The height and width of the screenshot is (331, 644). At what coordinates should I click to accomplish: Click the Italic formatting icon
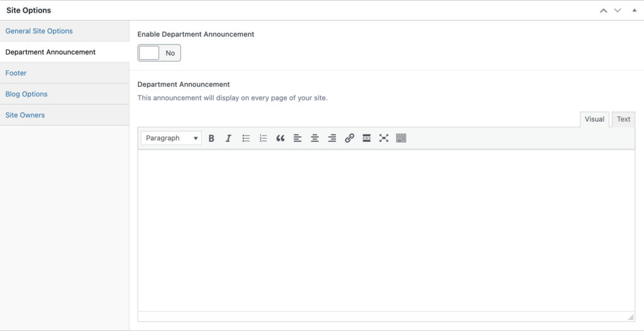pyautogui.click(x=228, y=138)
